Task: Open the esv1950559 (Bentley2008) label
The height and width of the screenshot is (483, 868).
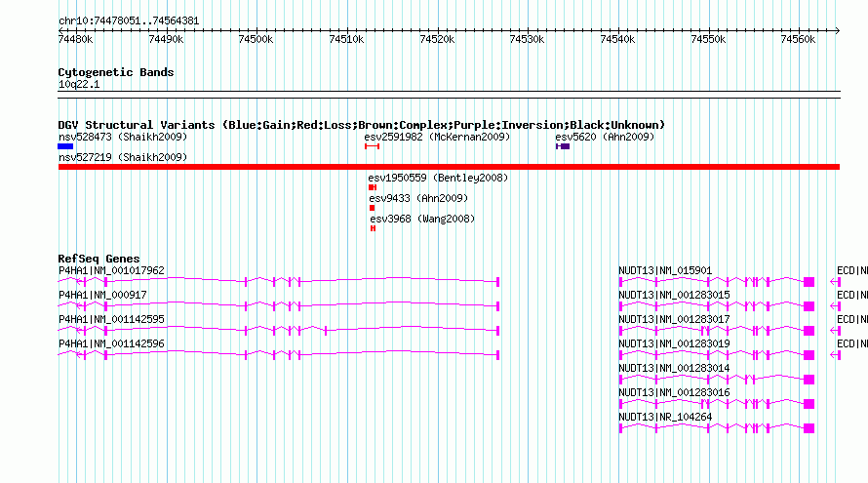Action: pyautogui.click(x=438, y=178)
